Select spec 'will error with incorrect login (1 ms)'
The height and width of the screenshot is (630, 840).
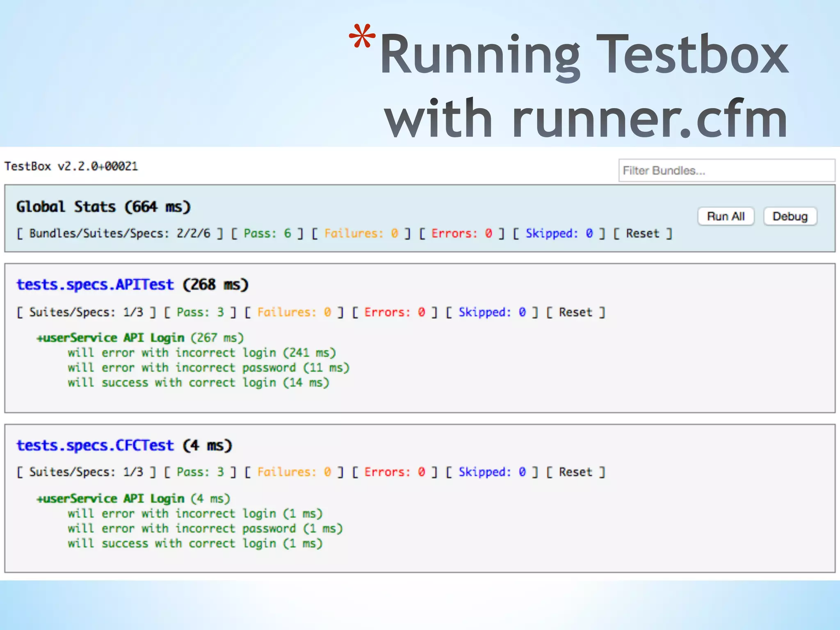(x=195, y=514)
